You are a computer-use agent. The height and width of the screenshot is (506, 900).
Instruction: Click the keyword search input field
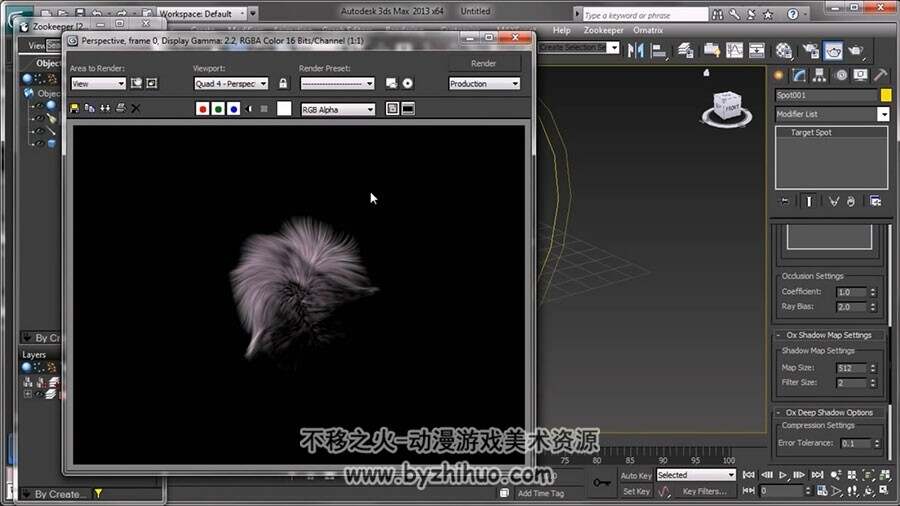[x=644, y=15]
